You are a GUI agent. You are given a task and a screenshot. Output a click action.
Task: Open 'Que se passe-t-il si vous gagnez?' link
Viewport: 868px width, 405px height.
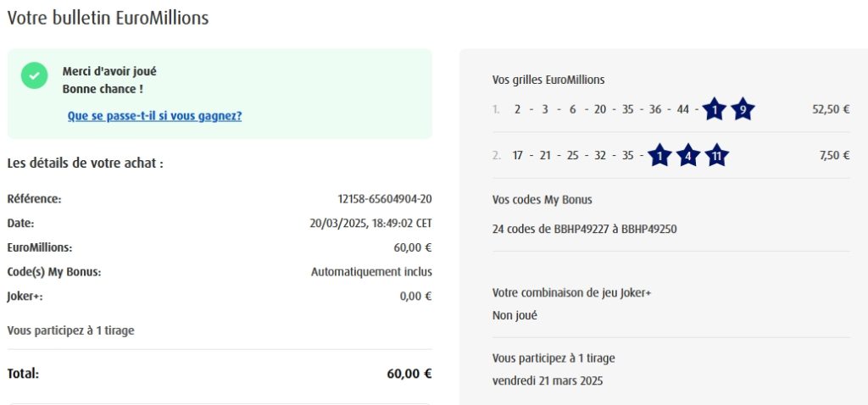pos(154,116)
